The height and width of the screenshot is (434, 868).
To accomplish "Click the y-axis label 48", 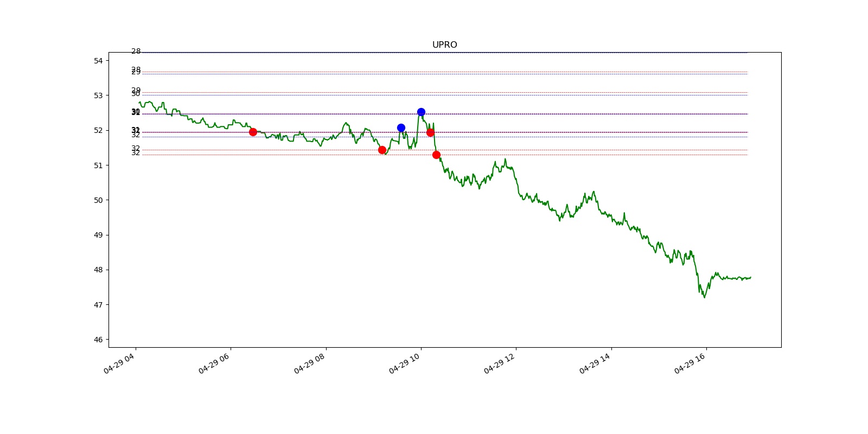I will click(x=98, y=270).
